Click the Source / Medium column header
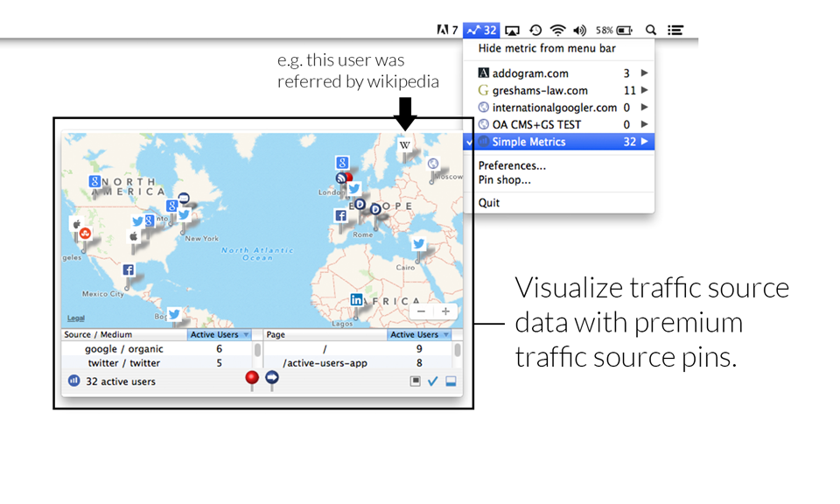 coord(124,335)
